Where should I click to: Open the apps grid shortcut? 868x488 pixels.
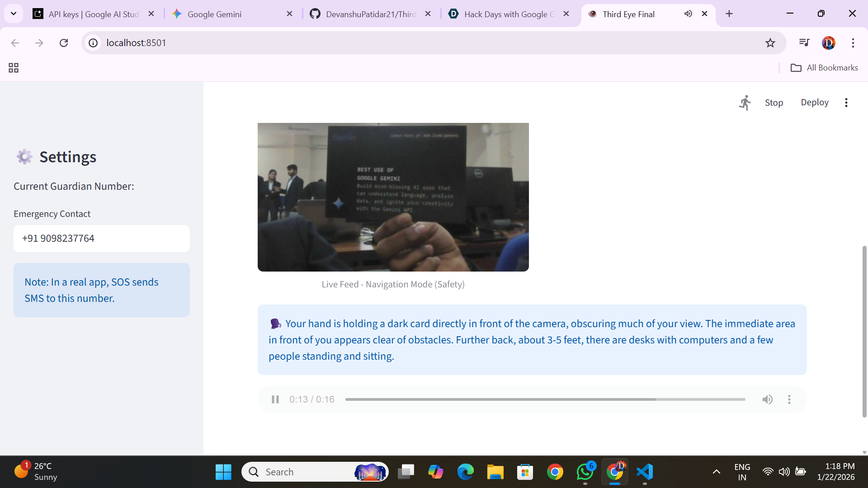click(14, 68)
